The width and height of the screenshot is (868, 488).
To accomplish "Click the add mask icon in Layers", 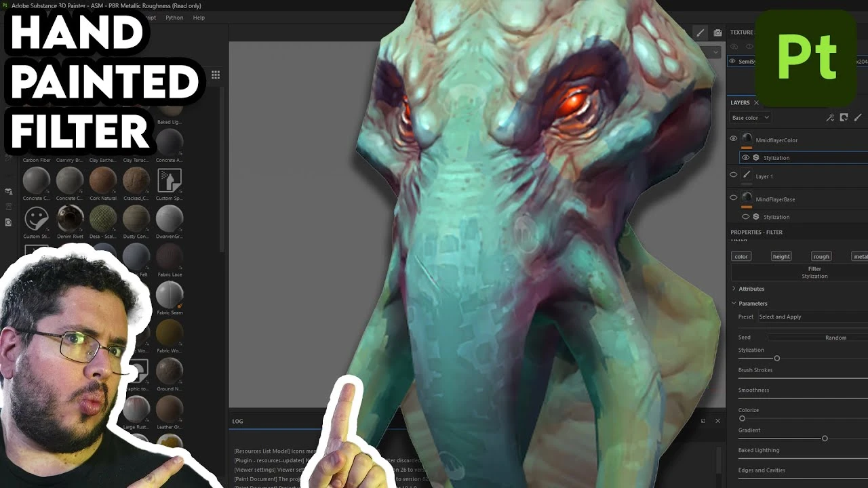I will [844, 118].
